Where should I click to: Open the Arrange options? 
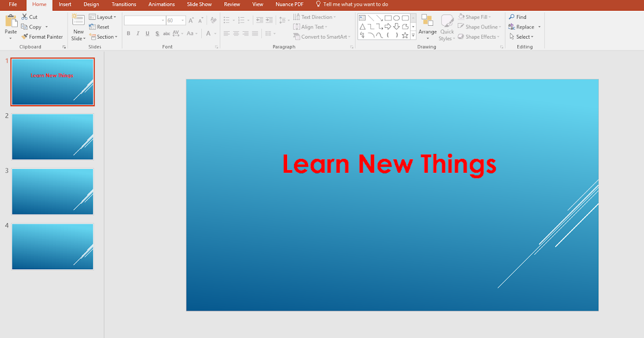(427, 27)
